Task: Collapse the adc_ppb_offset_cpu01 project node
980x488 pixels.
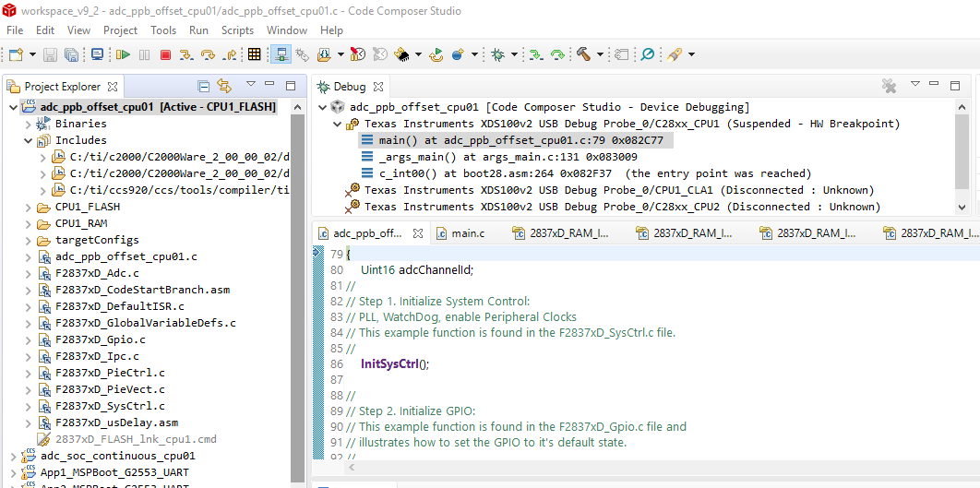Action: click(x=14, y=108)
